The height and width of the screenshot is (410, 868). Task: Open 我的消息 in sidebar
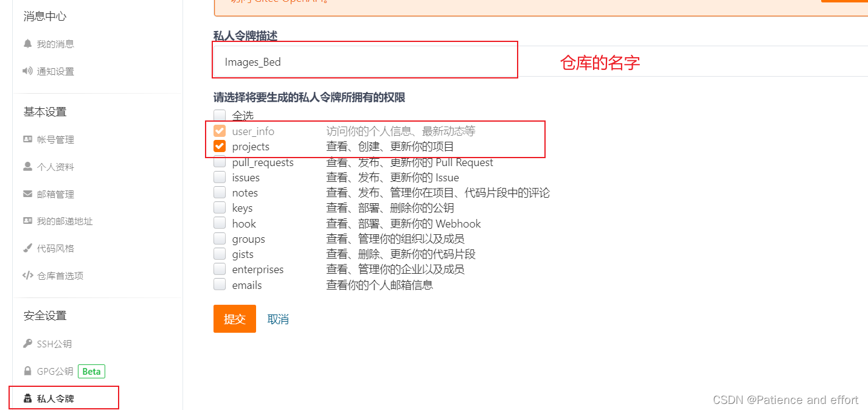tap(55, 44)
